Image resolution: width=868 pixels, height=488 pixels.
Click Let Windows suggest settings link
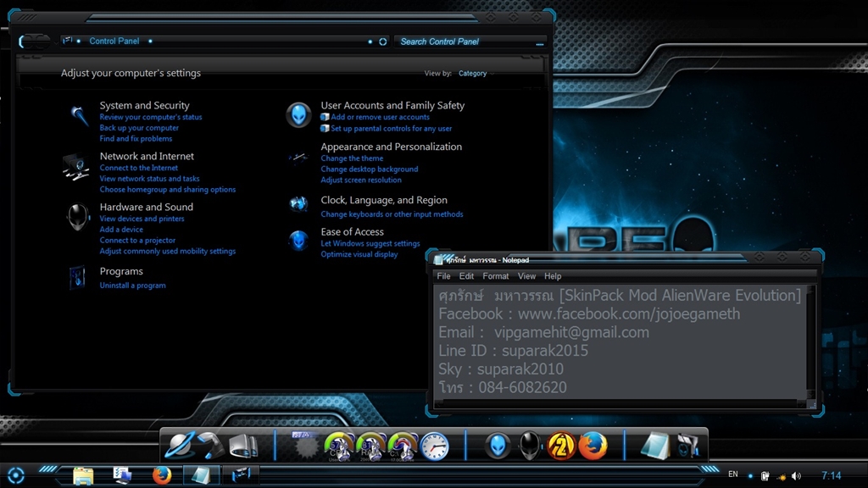(370, 243)
